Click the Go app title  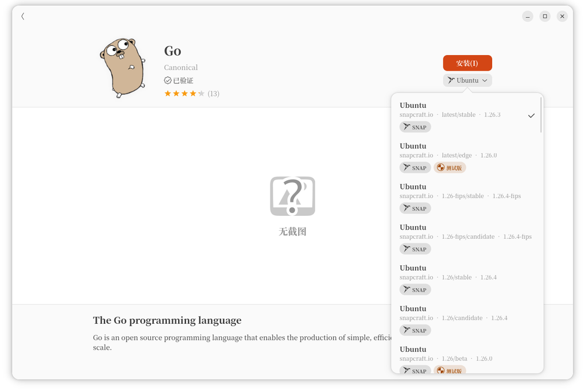point(172,51)
